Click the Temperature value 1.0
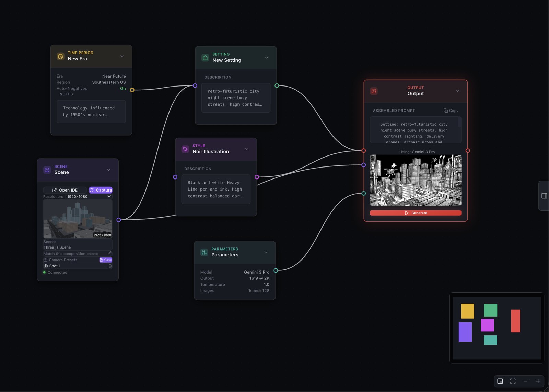549x392 pixels. (267, 285)
